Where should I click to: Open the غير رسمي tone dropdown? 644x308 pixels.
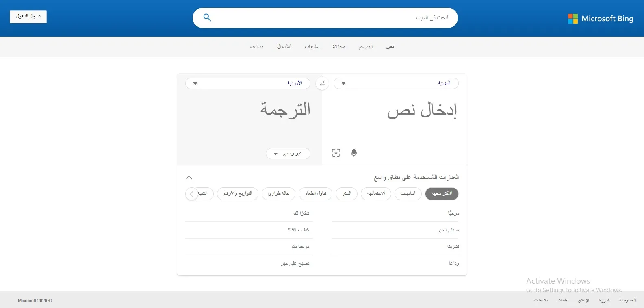pos(288,154)
